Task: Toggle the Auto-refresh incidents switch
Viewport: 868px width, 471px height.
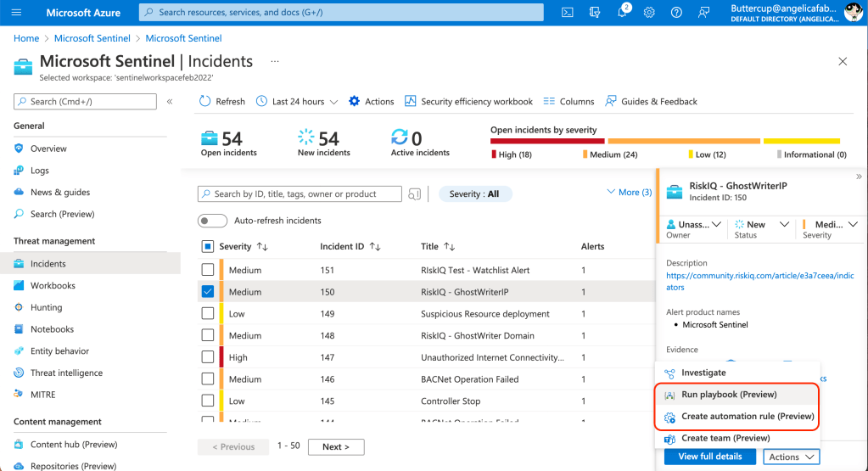Action: pyautogui.click(x=212, y=221)
